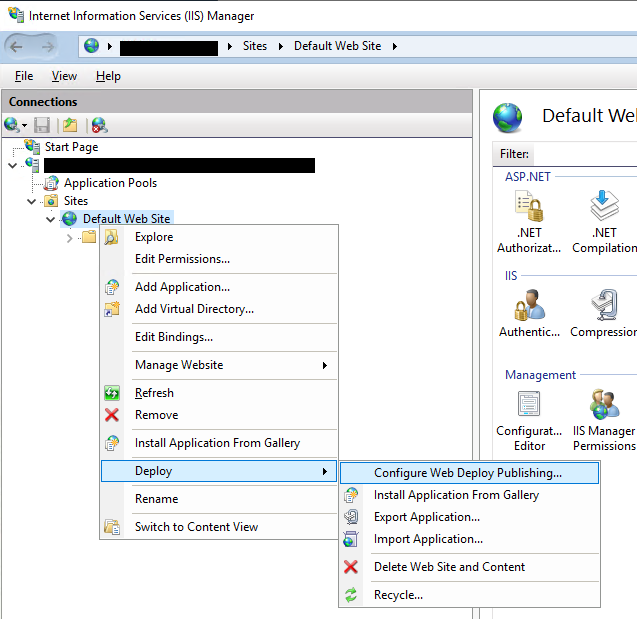Select Application Pools in tree
This screenshot has height=619, width=637.
coord(110,183)
